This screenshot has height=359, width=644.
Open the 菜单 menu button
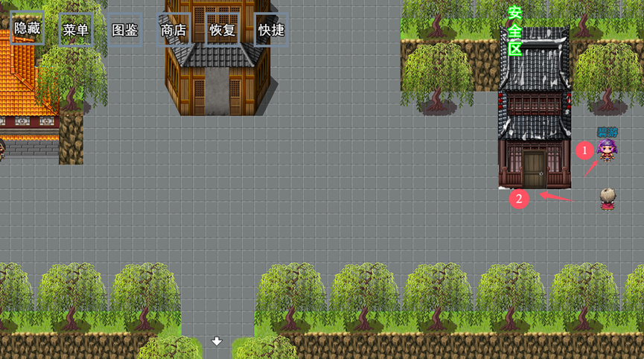coord(76,30)
